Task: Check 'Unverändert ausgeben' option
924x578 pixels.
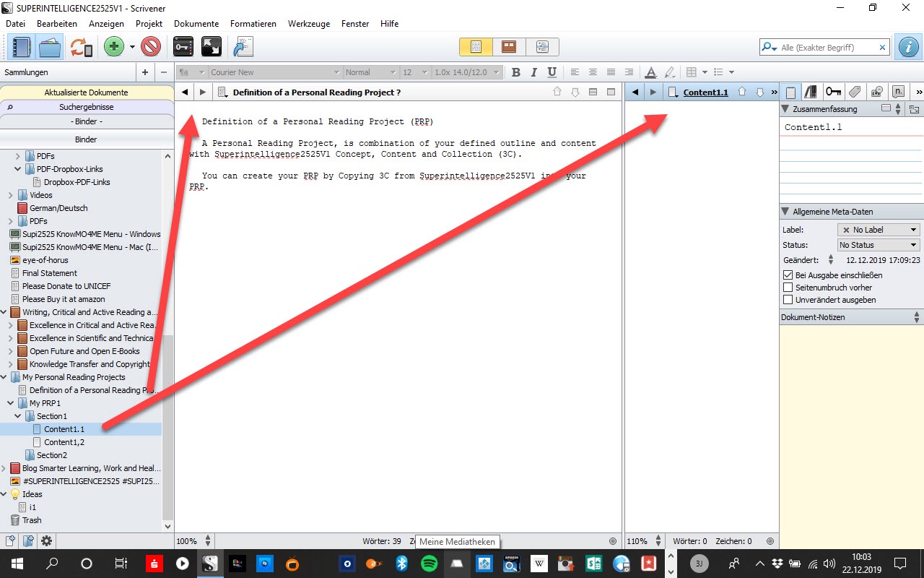Action: tap(788, 300)
